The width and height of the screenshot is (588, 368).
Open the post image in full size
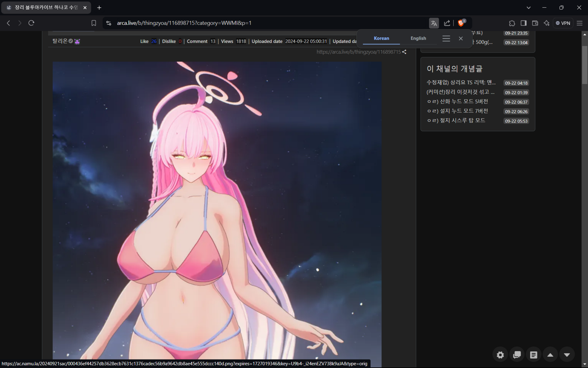pos(217,210)
